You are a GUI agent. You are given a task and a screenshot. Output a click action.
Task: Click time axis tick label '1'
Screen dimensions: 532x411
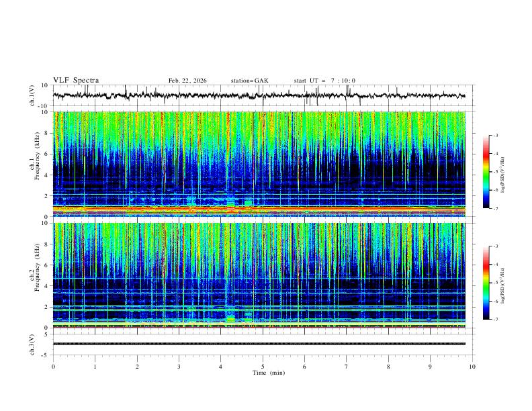click(95, 367)
